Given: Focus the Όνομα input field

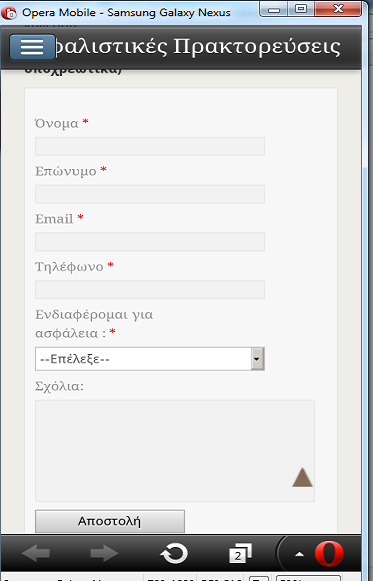Looking at the screenshot, I should pyautogui.click(x=150, y=146).
